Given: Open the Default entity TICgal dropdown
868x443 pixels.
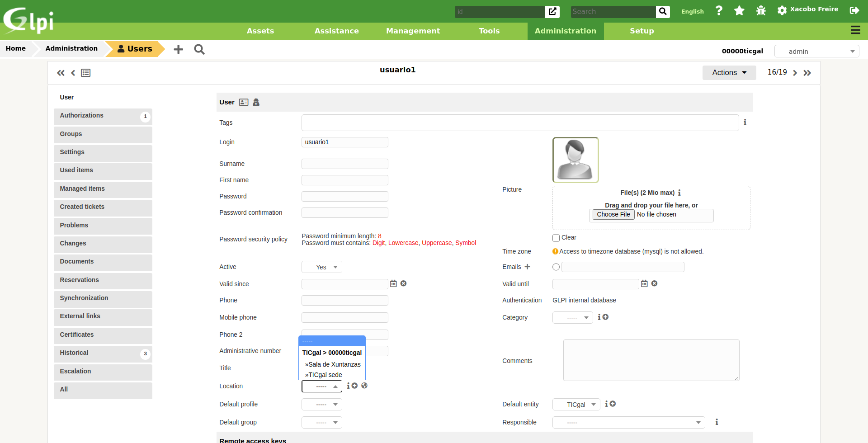Looking at the screenshot, I should [x=576, y=404].
